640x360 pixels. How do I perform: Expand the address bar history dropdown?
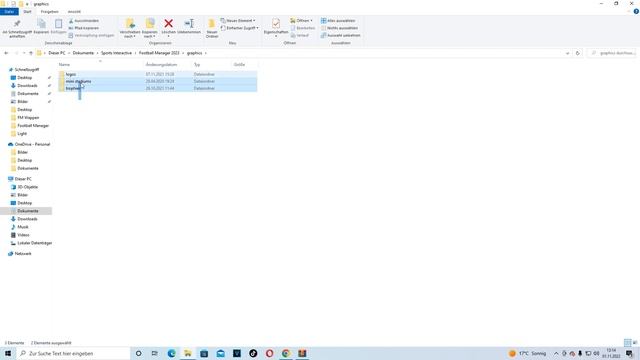click(567, 53)
